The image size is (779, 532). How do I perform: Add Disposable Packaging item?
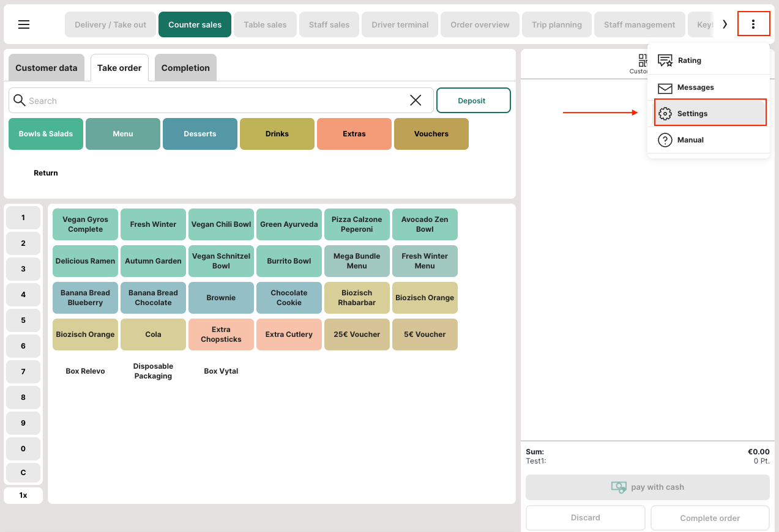pyautogui.click(x=154, y=371)
